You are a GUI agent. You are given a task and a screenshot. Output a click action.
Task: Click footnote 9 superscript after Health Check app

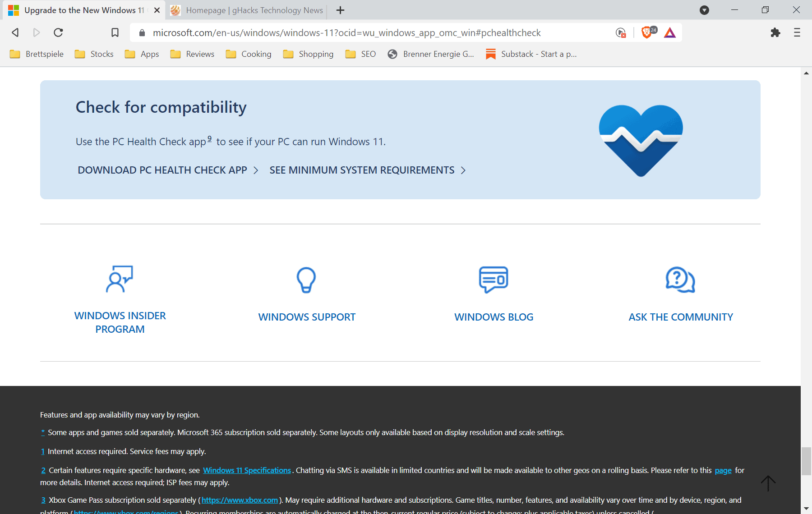[x=209, y=138]
